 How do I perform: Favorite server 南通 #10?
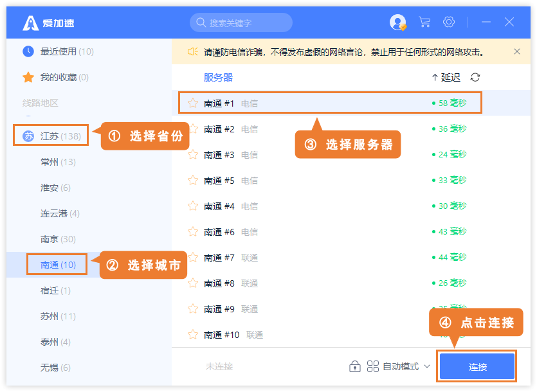(x=193, y=335)
